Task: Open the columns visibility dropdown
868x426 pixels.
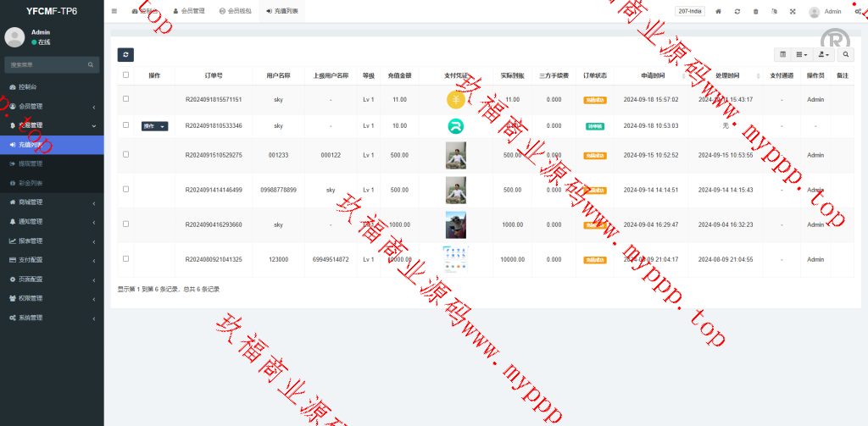Action: [x=801, y=54]
